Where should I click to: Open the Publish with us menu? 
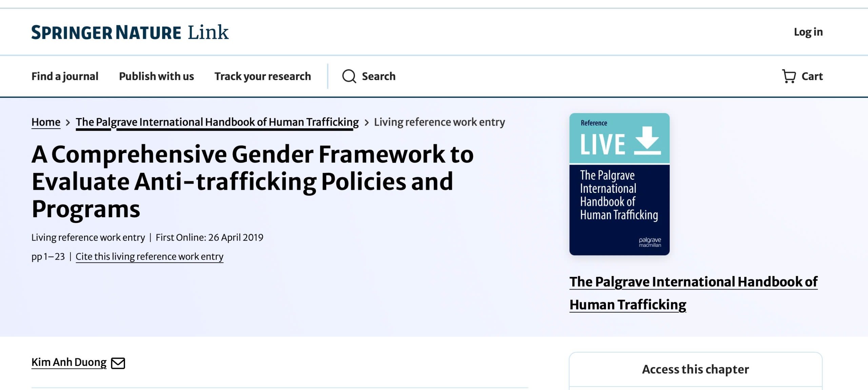coord(156,76)
